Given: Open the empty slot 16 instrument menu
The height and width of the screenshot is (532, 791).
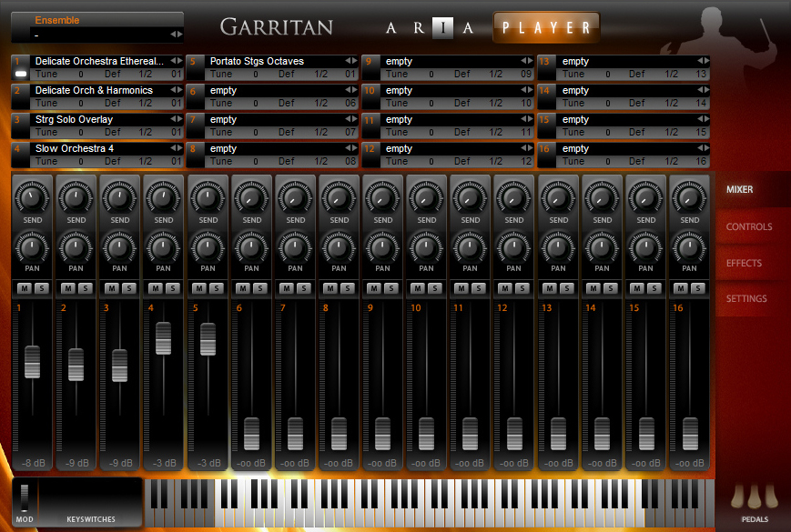Looking at the screenshot, I should (x=704, y=148).
